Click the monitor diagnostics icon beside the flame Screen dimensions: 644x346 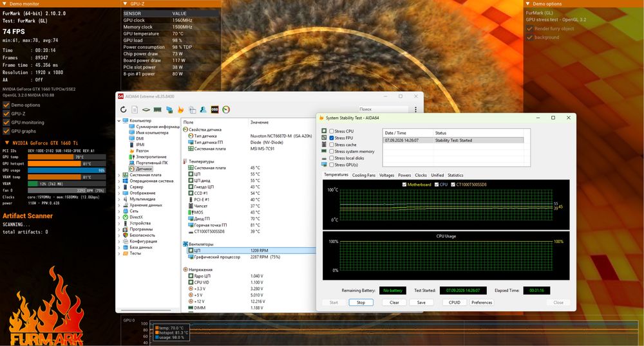coord(192,109)
